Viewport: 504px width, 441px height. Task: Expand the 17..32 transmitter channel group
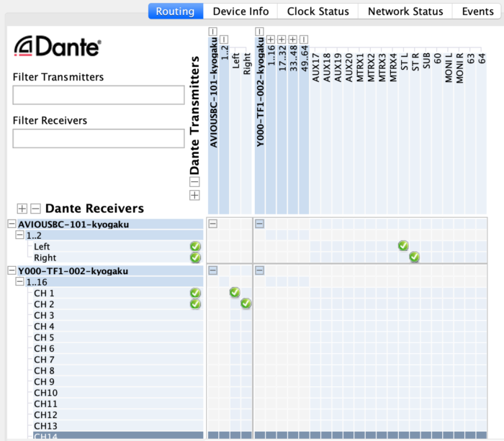pyautogui.click(x=282, y=39)
